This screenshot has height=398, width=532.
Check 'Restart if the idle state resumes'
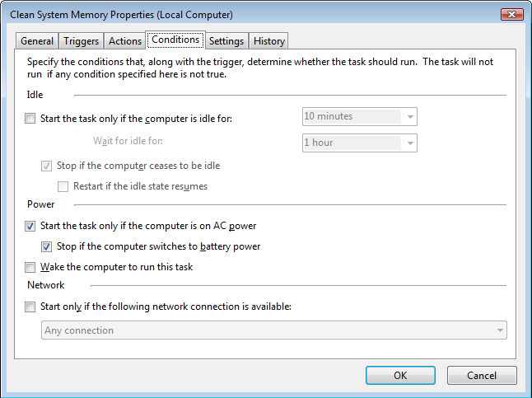tap(63, 186)
